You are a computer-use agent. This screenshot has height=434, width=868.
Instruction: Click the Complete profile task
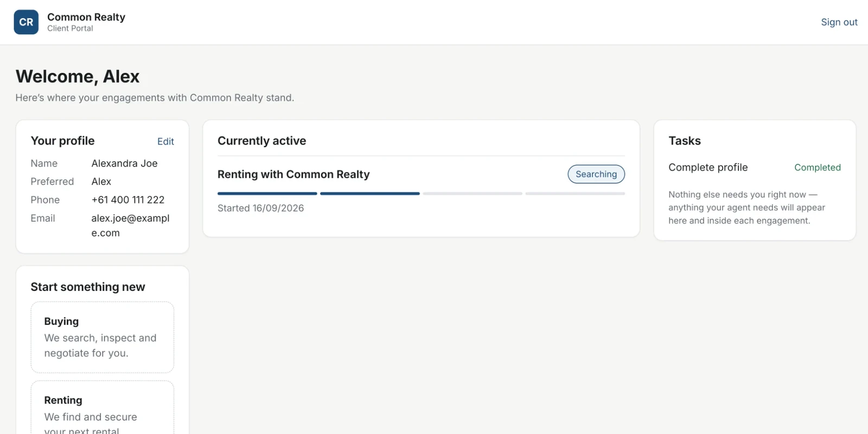coord(708,168)
